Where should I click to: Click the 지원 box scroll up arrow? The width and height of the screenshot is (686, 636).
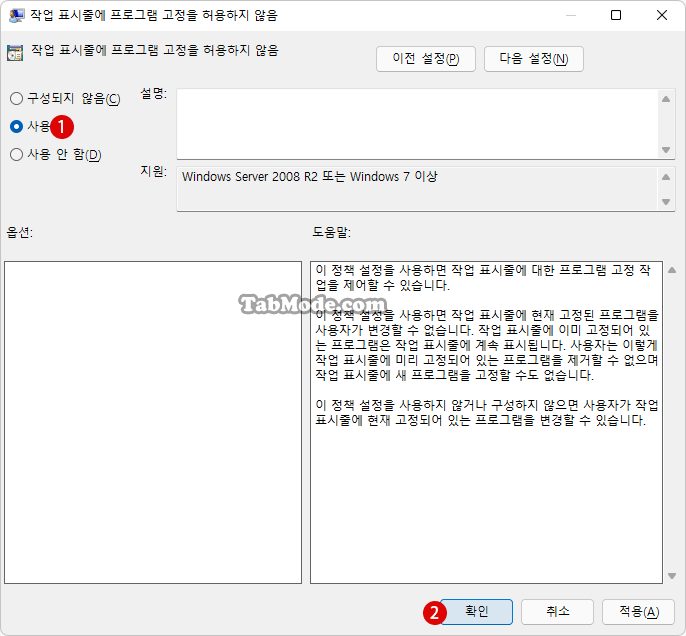tap(666, 177)
